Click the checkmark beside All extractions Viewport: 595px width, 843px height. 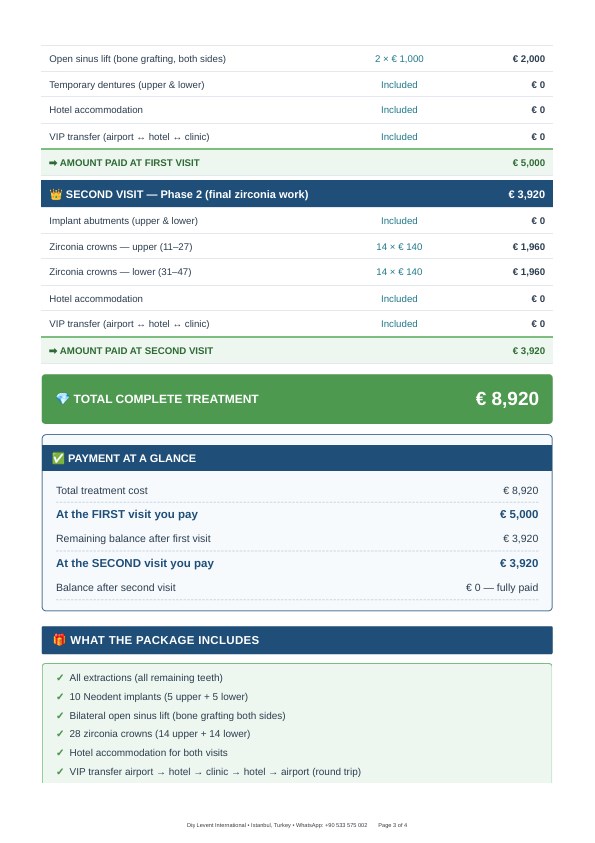click(60, 677)
